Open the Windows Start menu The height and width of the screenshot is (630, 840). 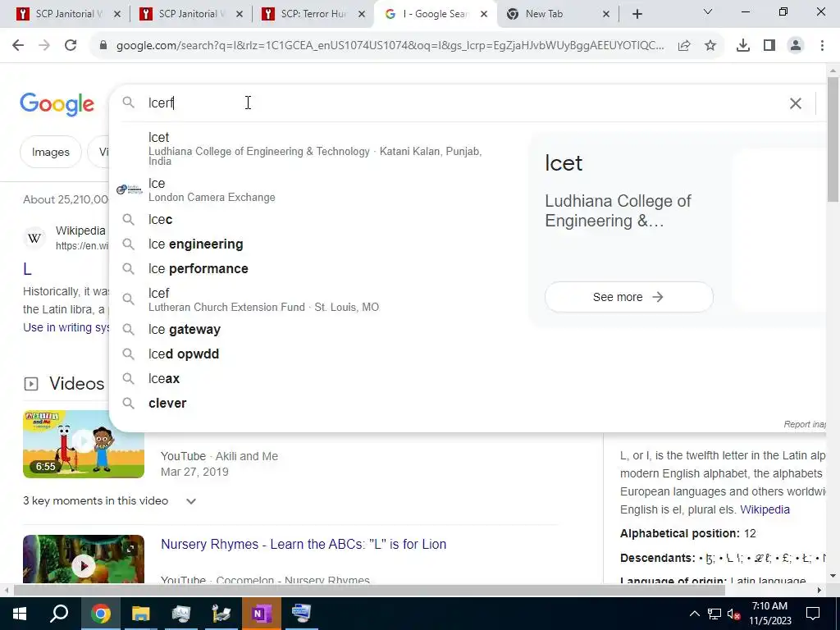[20, 614]
